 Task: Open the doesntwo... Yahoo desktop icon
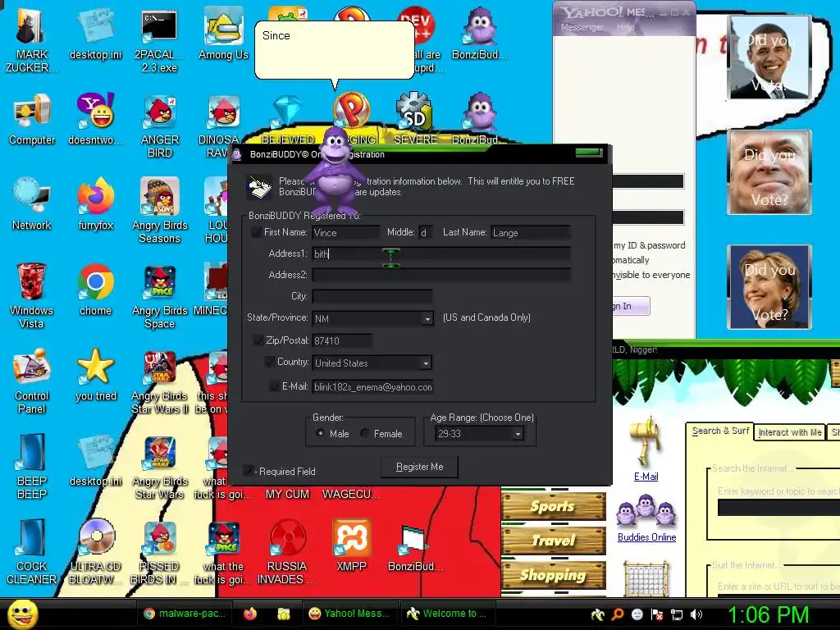click(95, 119)
